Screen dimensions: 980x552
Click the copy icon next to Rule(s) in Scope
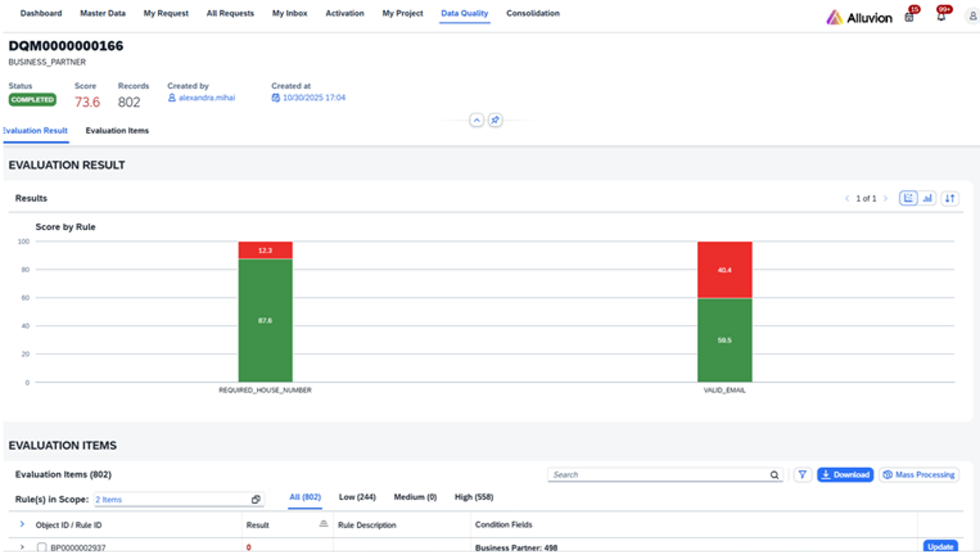pyautogui.click(x=256, y=499)
